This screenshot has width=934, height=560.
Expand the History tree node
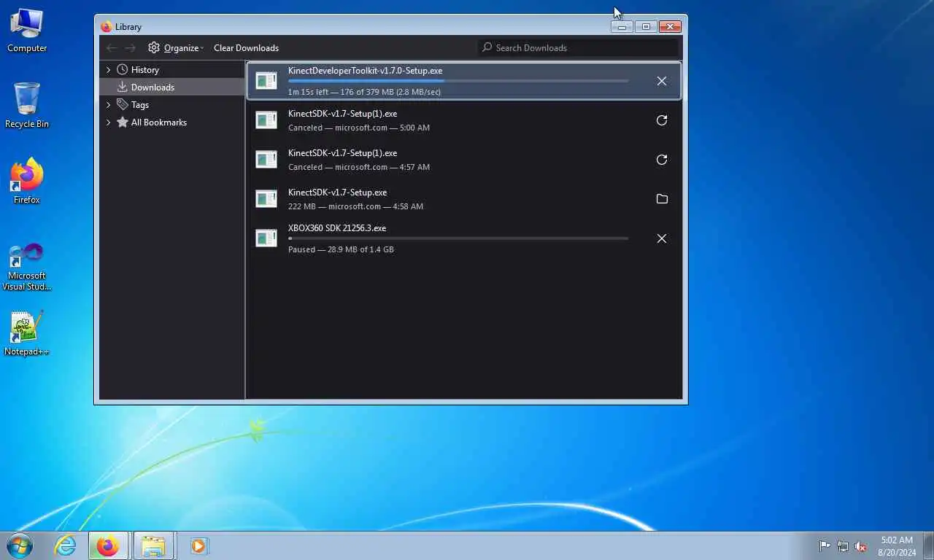pyautogui.click(x=108, y=69)
